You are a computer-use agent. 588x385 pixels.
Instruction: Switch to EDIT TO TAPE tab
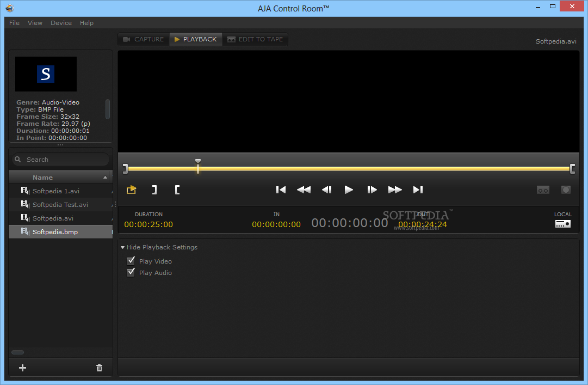tap(255, 39)
